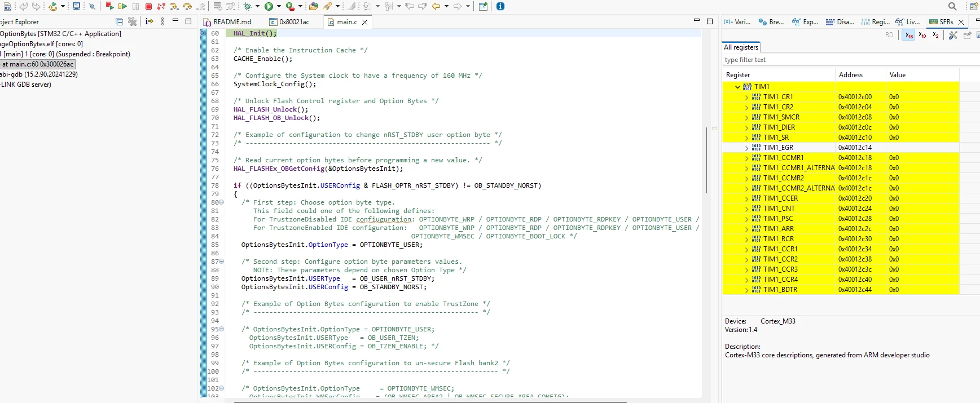Click the Value column header

pyautogui.click(x=922, y=75)
